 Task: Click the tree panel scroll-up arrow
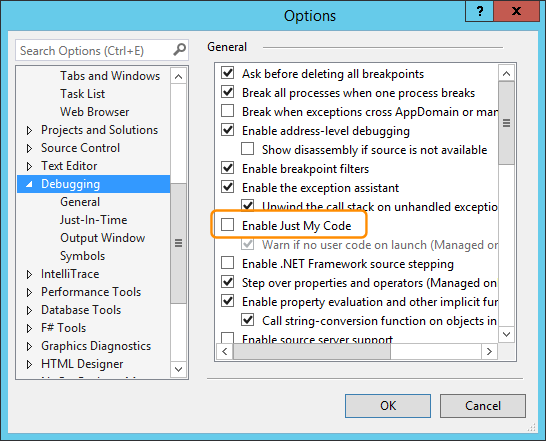point(178,76)
